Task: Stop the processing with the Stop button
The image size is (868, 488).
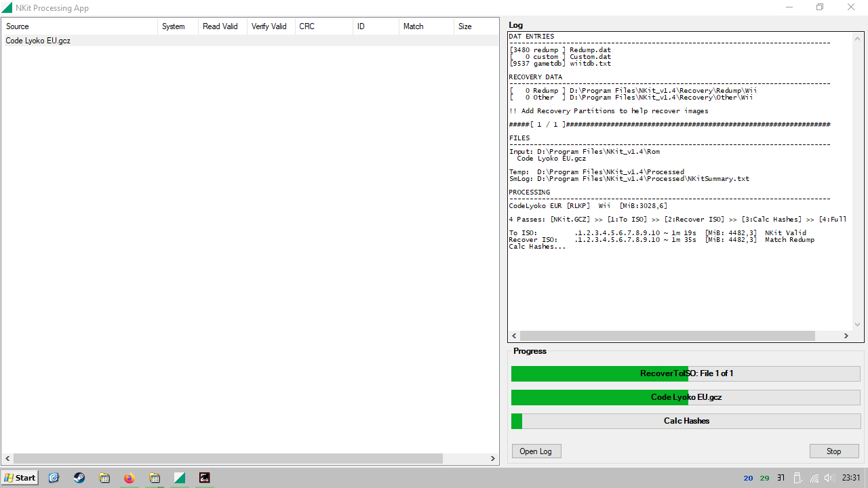Action: (834, 451)
